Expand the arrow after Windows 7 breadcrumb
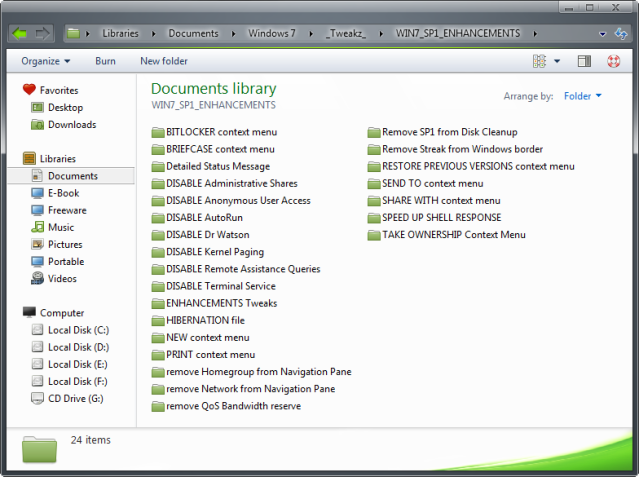Viewport: 639px width, 477px height. click(x=311, y=34)
